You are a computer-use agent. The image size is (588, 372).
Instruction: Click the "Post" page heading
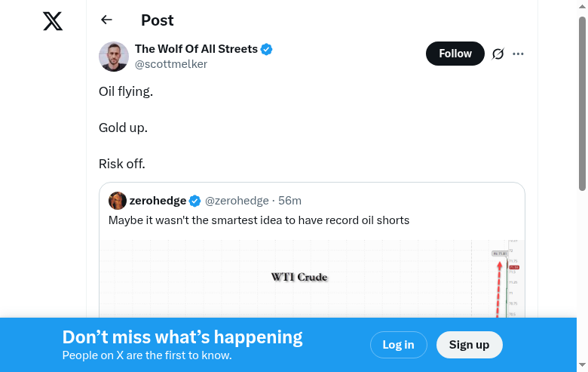(x=157, y=20)
